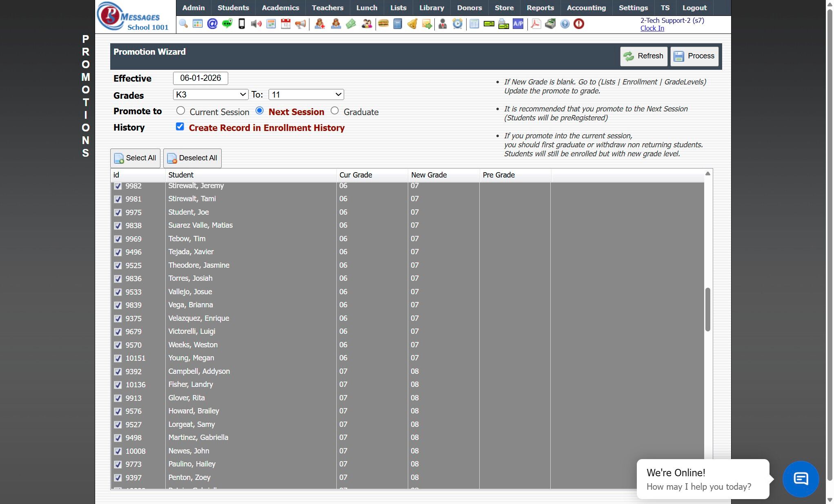Select Current Session promote option
Screen dimensions: 834x504
(x=180, y=111)
